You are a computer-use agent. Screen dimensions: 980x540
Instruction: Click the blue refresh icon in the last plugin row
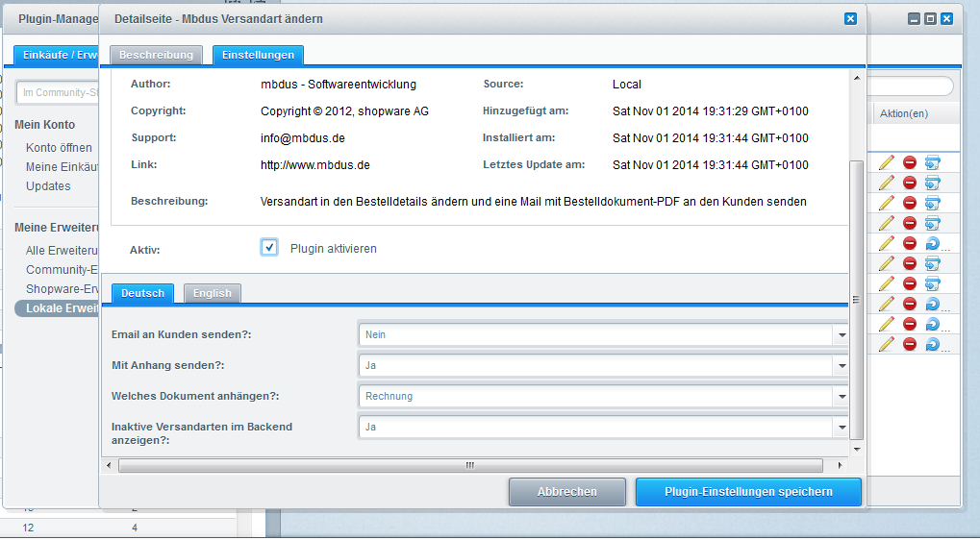click(932, 344)
